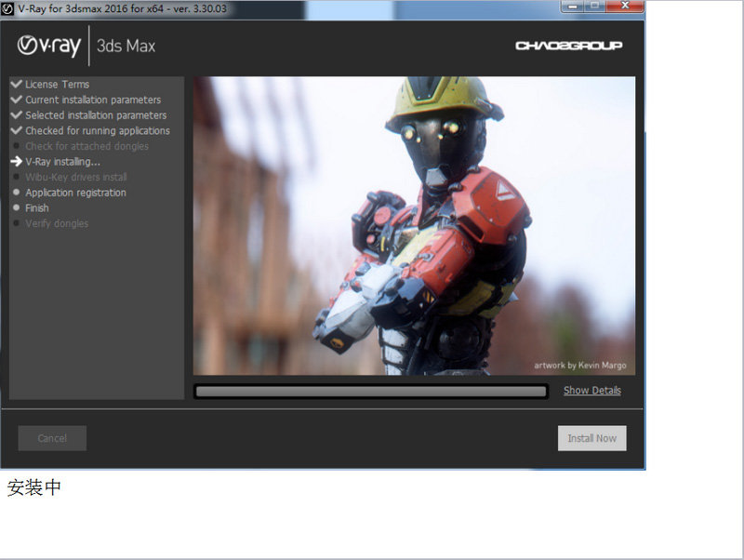This screenshot has width=744, height=560.
Task: Select the Finish step
Action: coord(37,207)
